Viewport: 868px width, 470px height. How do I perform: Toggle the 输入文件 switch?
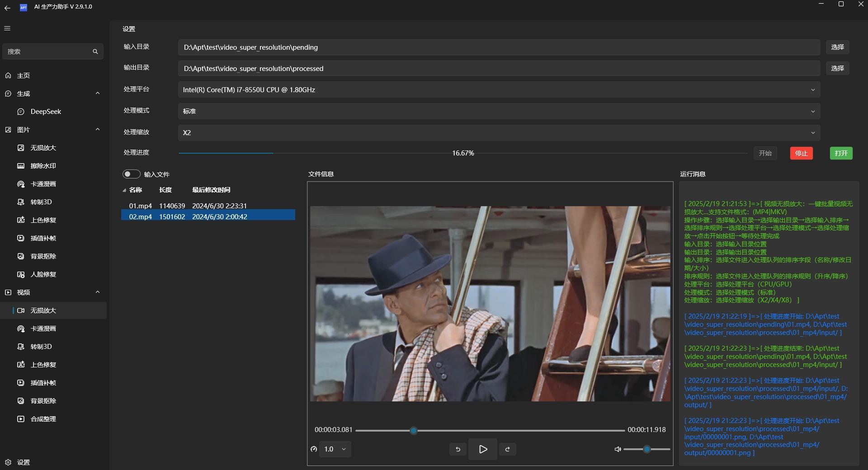[x=131, y=174]
